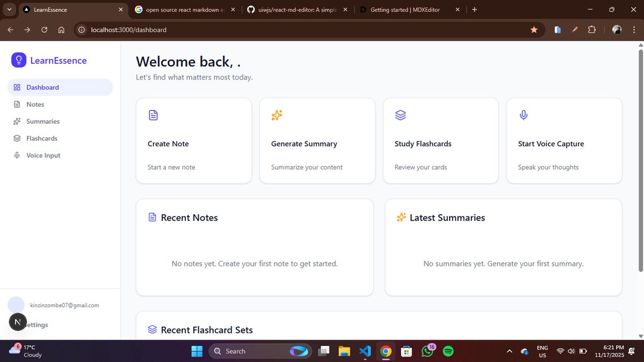The height and width of the screenshot is (362, 644).
Task: Open Voice Input via its microphone icon
Action: [17, 155]
